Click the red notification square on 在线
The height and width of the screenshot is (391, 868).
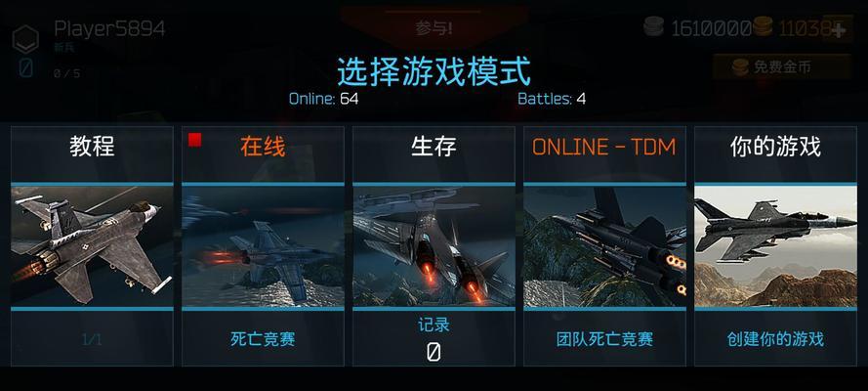coord(194,140)
